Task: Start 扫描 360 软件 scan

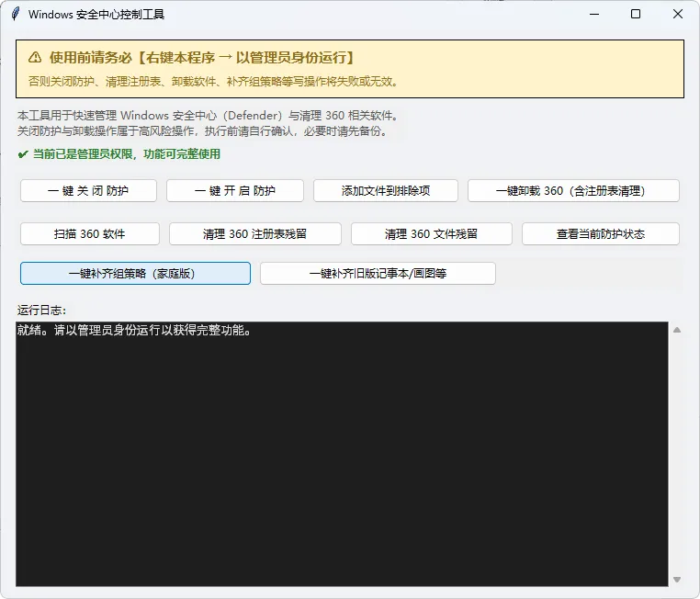Action: [x=90, y=234]
